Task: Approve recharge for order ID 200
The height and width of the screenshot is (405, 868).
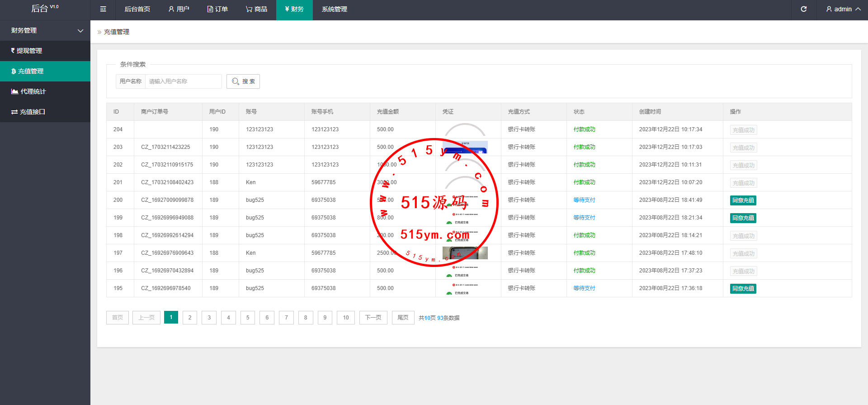Action: tap(743, 200)
